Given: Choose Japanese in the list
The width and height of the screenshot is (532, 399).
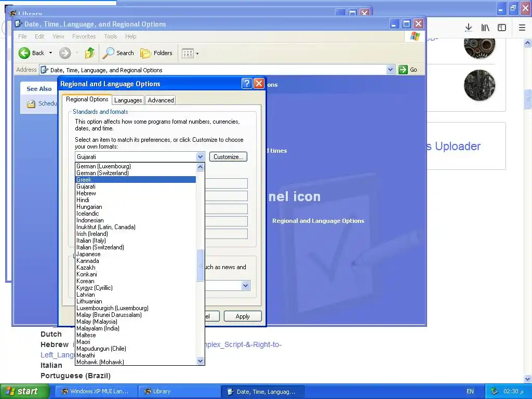Looking at the screenshot, I should point(136,254).
